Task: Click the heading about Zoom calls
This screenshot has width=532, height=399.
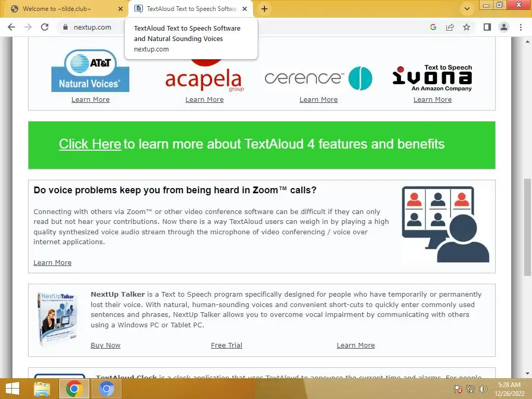Action: coord(175,190)
